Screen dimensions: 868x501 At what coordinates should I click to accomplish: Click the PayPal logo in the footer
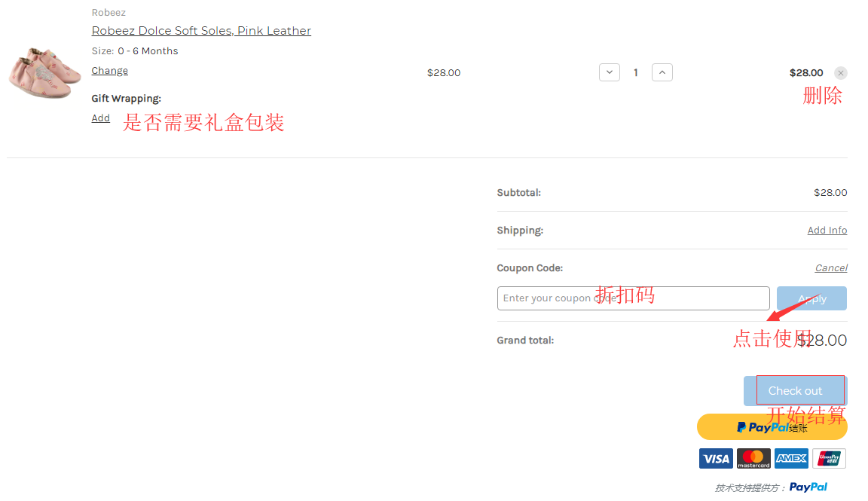(x=808, y=487)
